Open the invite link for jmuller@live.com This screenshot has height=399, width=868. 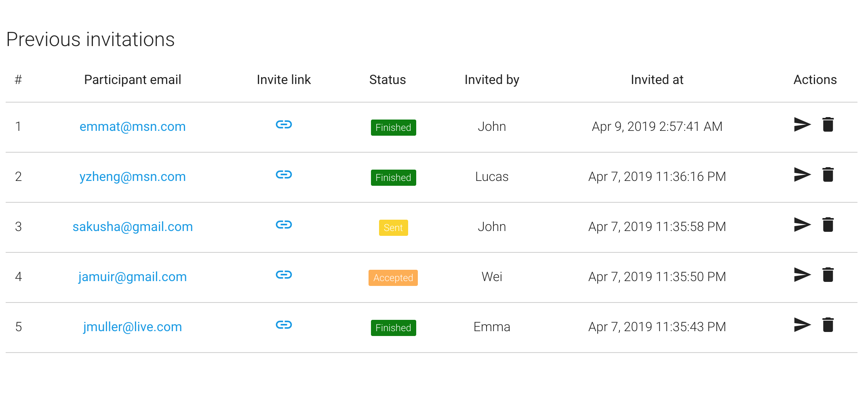284,325
